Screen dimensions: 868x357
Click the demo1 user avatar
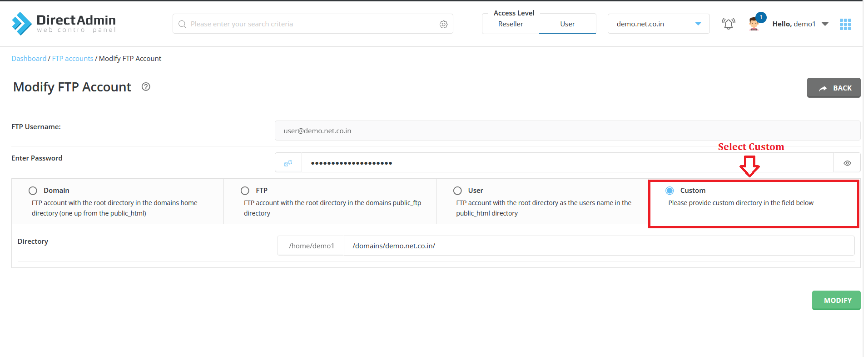pos(754,23)
